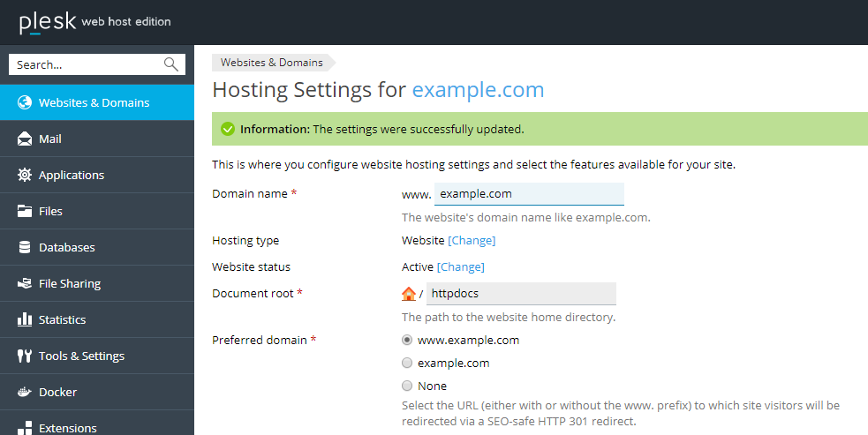
Task: Click the Docker whale icon
Action: pos(25,392)
